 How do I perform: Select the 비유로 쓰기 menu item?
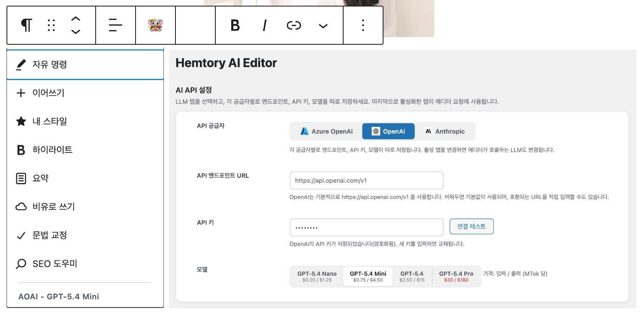[85, 207]
